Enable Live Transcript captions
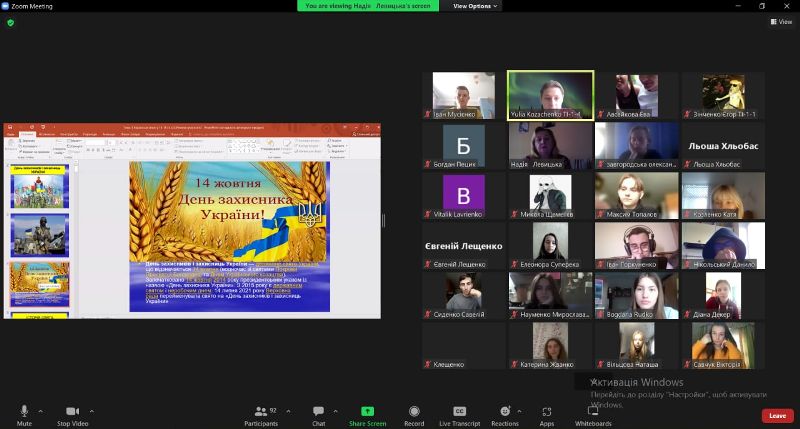Image resolution: width=800 pixels, height=429 pixels. (x=459, y=412)
